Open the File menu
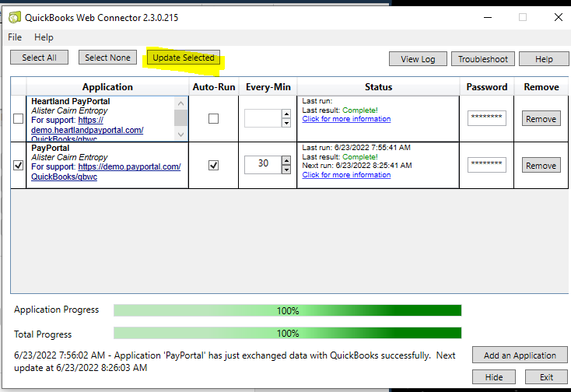 15,37
